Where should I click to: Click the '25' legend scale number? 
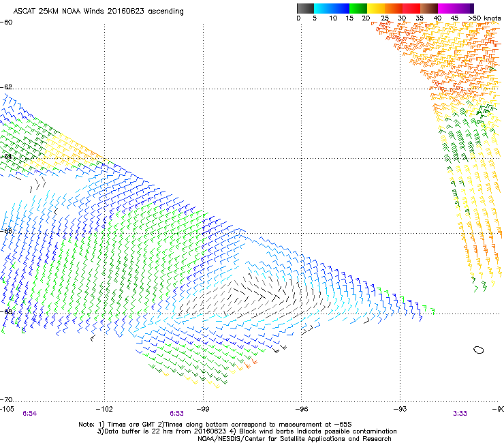tap(385, 18)
